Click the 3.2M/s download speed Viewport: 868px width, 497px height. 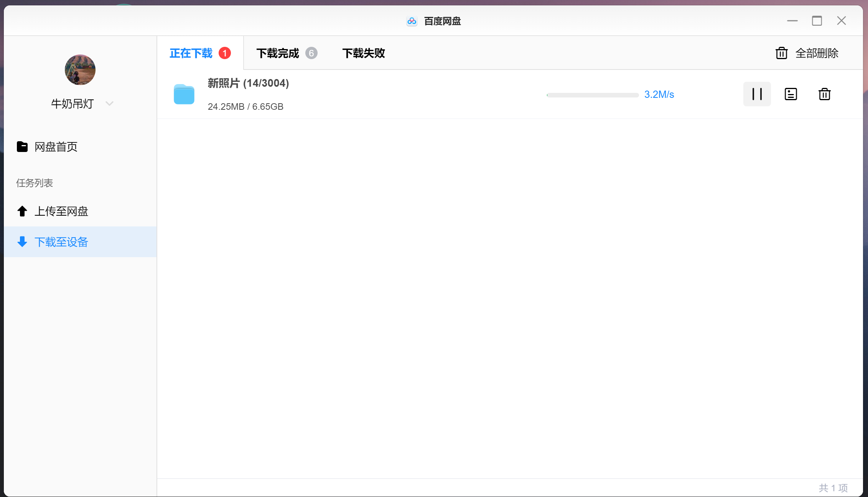click(x=659, y=94)
